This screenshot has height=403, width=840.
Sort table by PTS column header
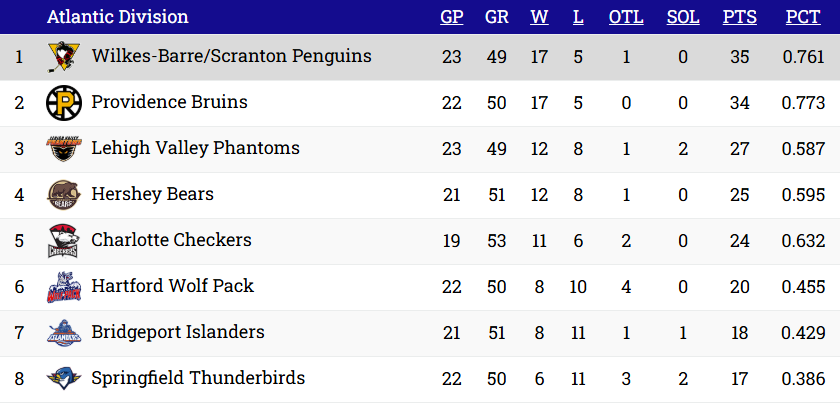click(x=739, y=17)
